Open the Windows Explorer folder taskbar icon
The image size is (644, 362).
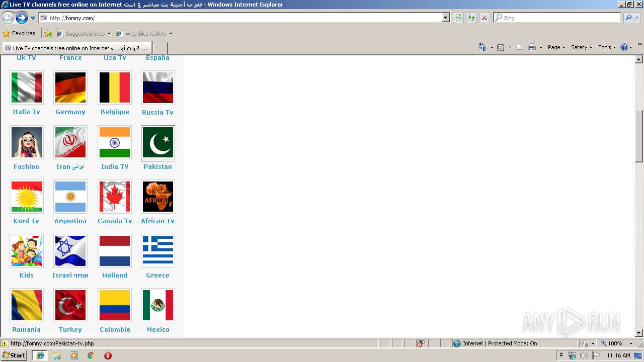point(57,355)
